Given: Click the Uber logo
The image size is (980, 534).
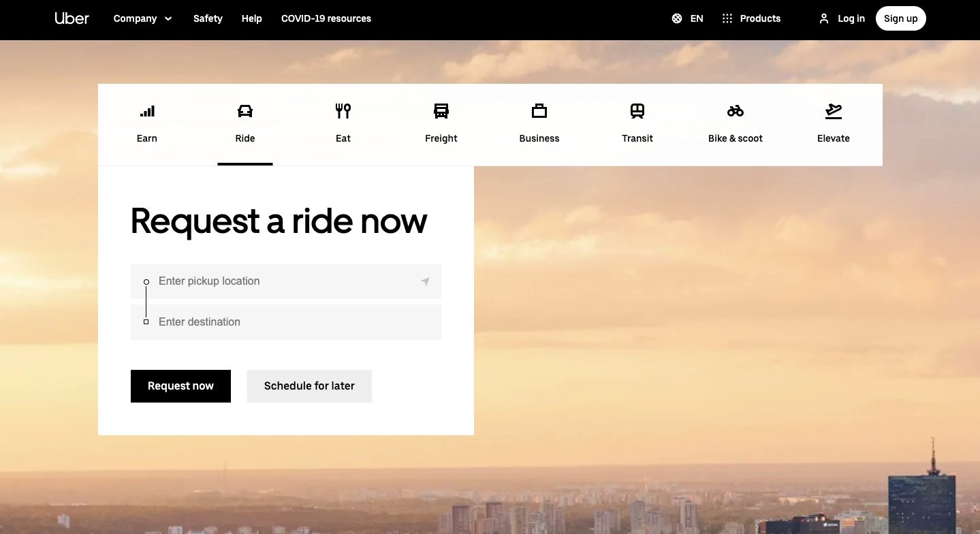Looking at the screenshot, I should pyautogui.click(x=72, y=18).
